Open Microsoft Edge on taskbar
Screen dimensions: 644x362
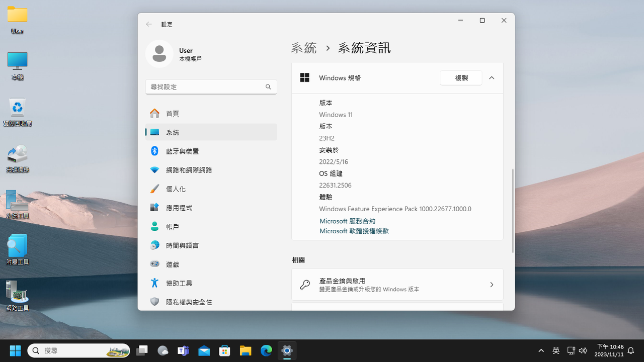266,350
